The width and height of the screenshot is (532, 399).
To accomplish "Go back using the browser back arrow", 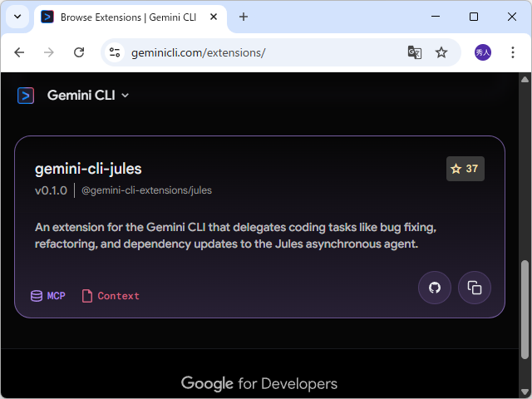I will click(19, 52).
